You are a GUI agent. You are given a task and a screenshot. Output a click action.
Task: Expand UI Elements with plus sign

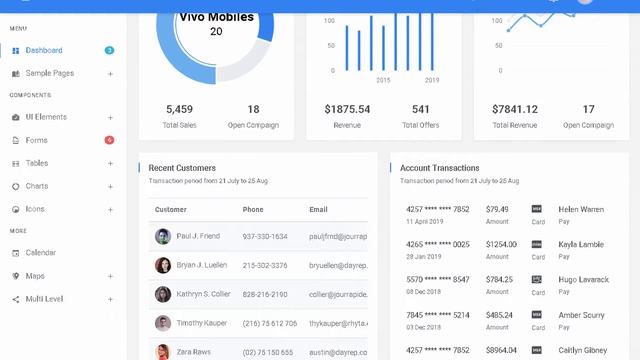tap(110, 118)
